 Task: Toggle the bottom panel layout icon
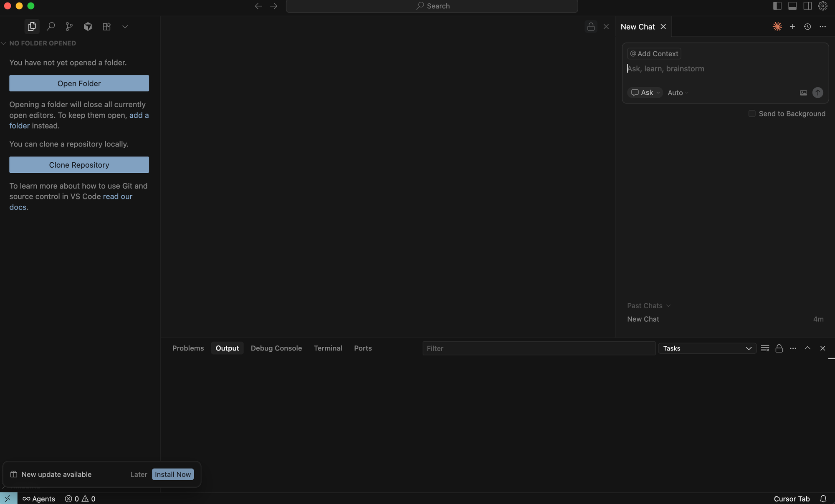(792, 6)
